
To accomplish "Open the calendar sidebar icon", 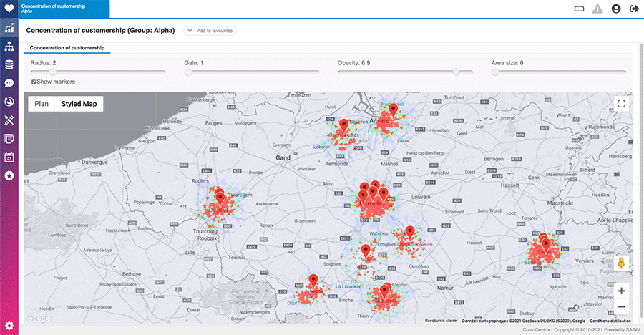I will (x=9, y=157).
